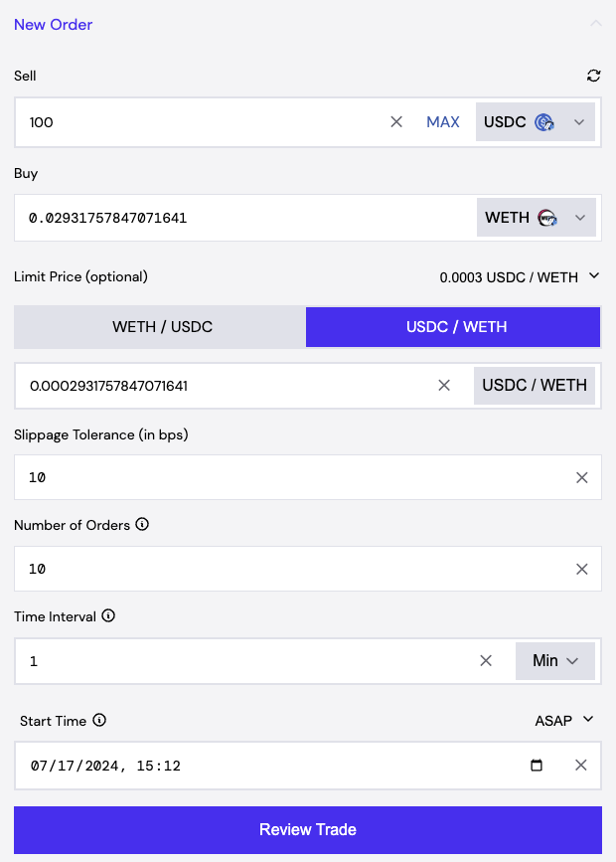Clear the Sell amount field

(396, 122)
